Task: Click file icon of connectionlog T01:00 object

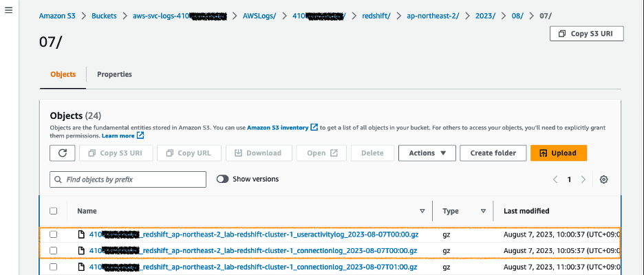Action: pyautogui.click(x=82, y=267)
